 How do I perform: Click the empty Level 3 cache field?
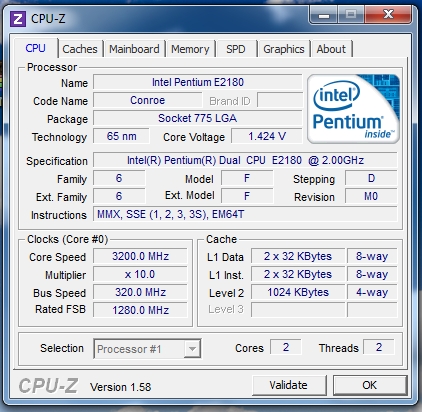coord(298,310)
